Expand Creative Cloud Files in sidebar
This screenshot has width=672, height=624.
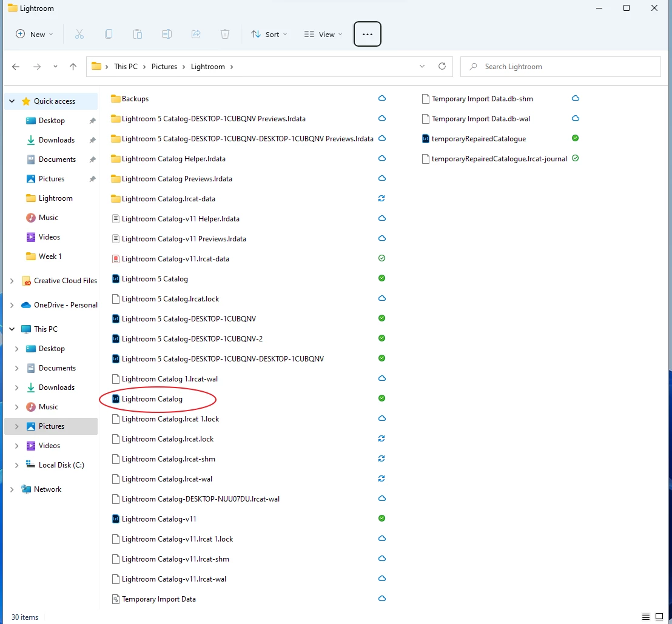12,281
